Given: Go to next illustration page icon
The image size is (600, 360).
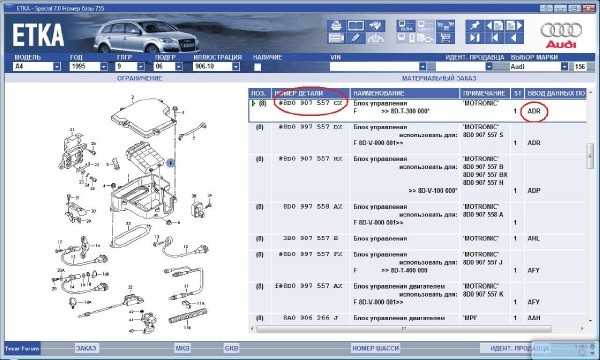Looking at the screenshot, I should pos(514,26).
